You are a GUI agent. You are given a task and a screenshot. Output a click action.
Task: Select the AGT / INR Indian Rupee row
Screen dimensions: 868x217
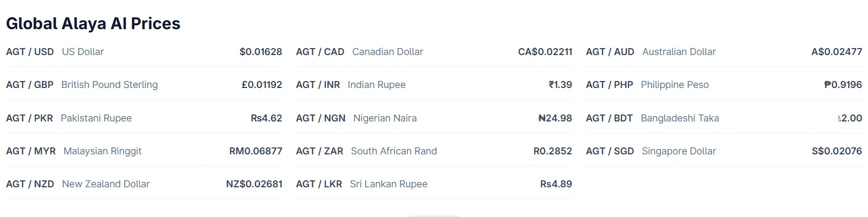[x=434, y=85]
